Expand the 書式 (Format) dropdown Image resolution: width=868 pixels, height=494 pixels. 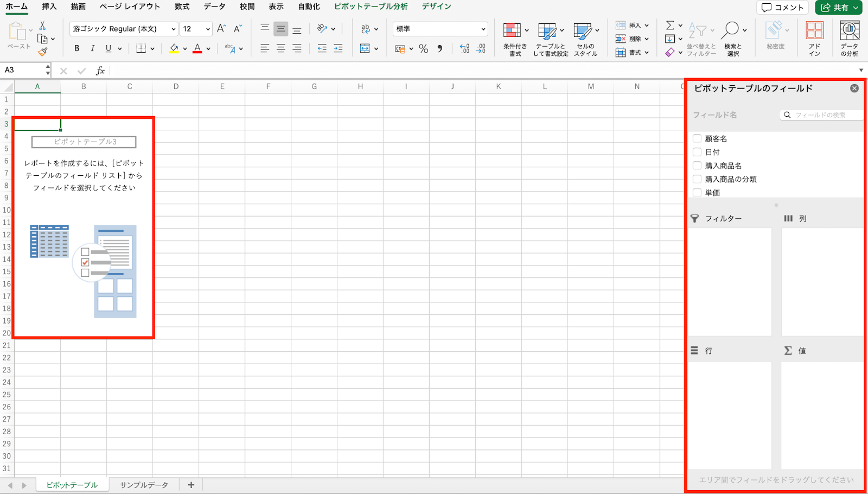[x=647, y=53]
